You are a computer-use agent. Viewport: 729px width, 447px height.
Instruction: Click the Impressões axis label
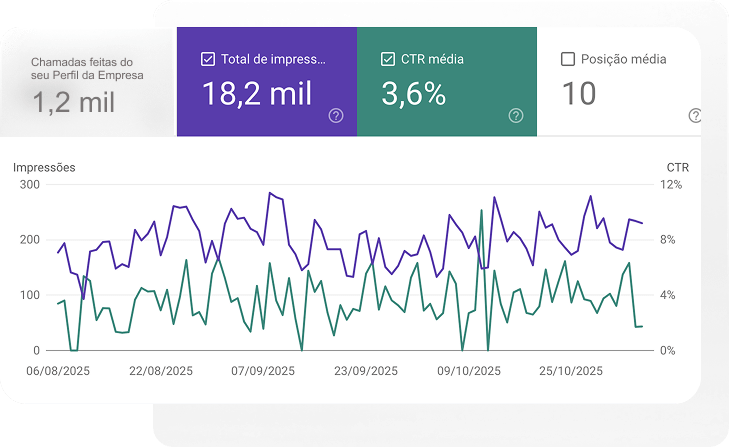point(44,167)
